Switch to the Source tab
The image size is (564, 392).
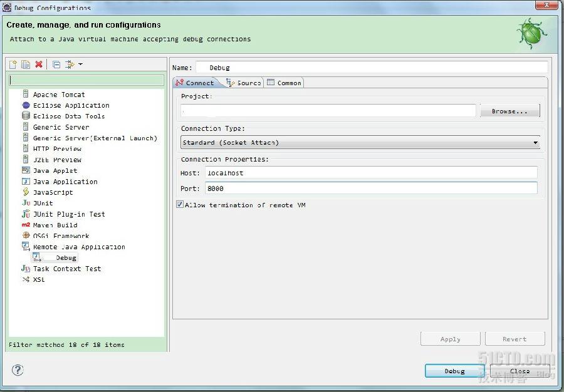pyautogui.click(x=244, y=83)
